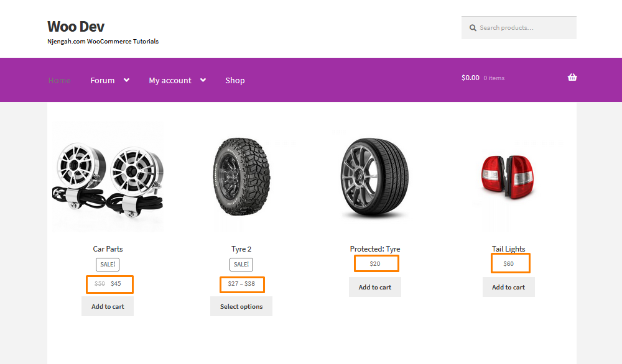Click the crossed-out $50 original price
The width and height of the screenshot is (622, 364).
click(x=100, y=284)
